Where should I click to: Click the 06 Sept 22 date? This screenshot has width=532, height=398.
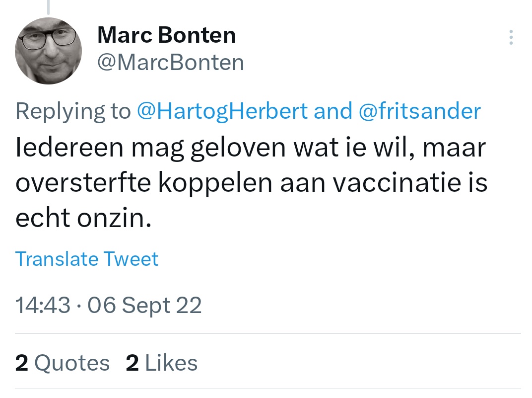click(x=144, y=305)
